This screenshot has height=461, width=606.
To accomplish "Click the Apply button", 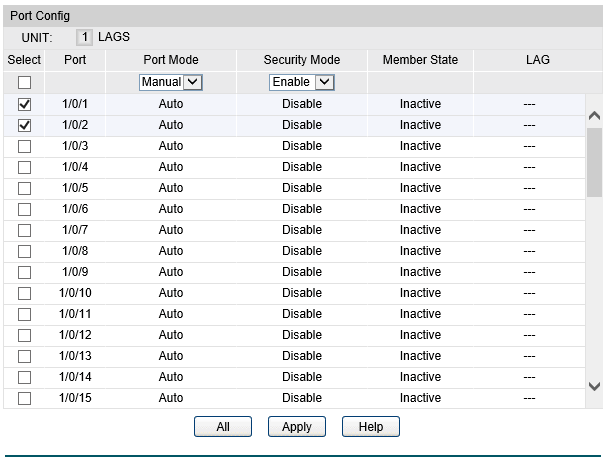I will pyautogui.click(x=297, y=427).
